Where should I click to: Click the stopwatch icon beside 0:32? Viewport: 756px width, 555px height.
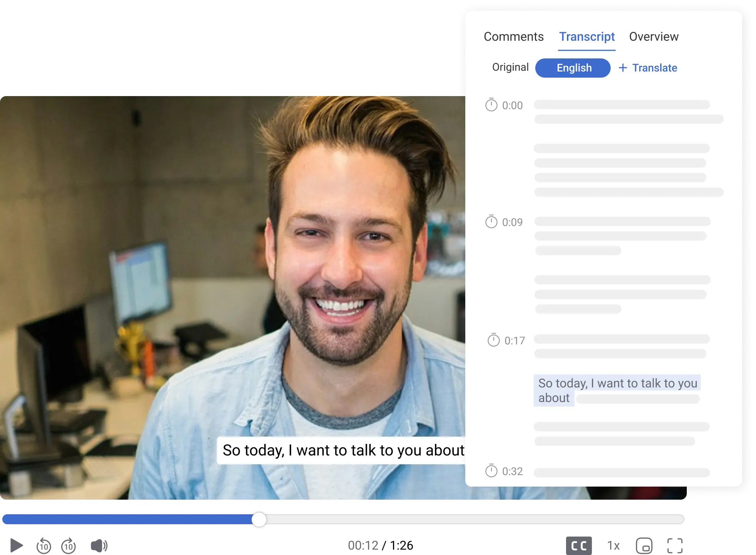(x=491, y=471)
